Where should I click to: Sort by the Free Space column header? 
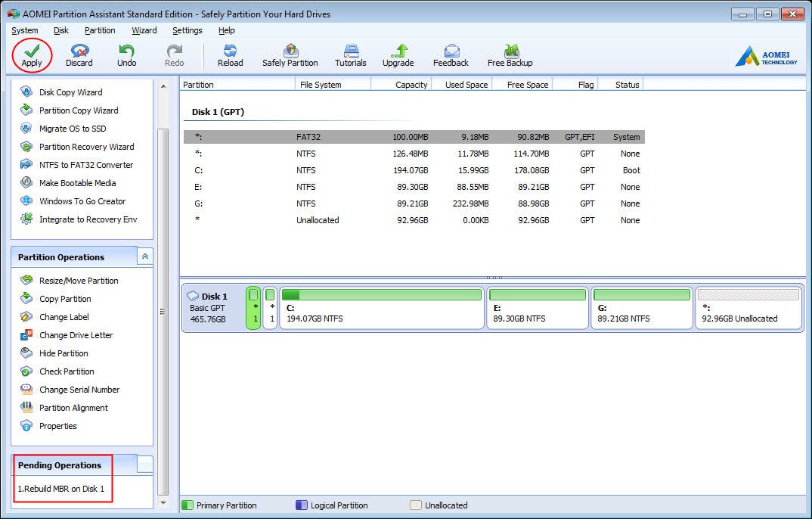522,85
